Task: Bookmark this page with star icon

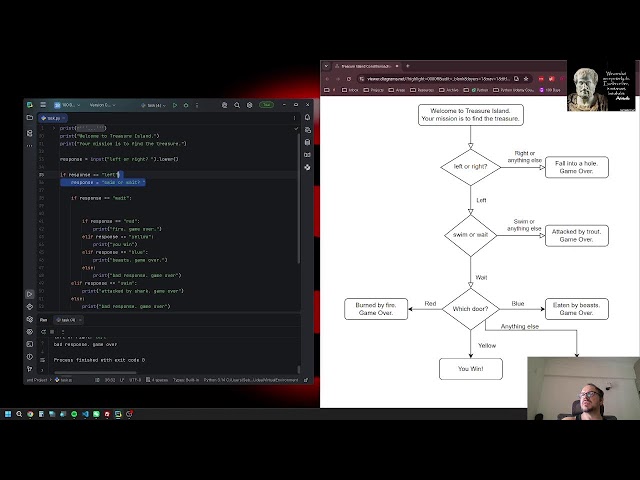Action: [x=527, y=79]
